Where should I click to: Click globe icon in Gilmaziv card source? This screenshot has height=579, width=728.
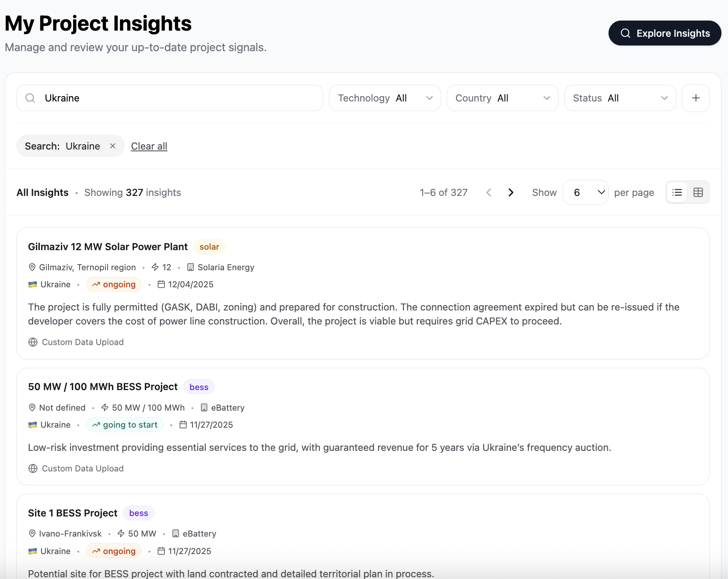[x=33, y=342]
